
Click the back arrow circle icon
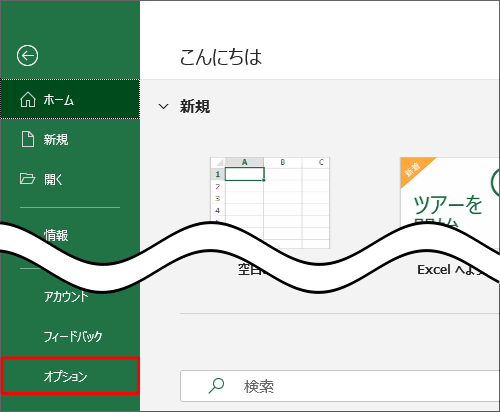(27, 55)
